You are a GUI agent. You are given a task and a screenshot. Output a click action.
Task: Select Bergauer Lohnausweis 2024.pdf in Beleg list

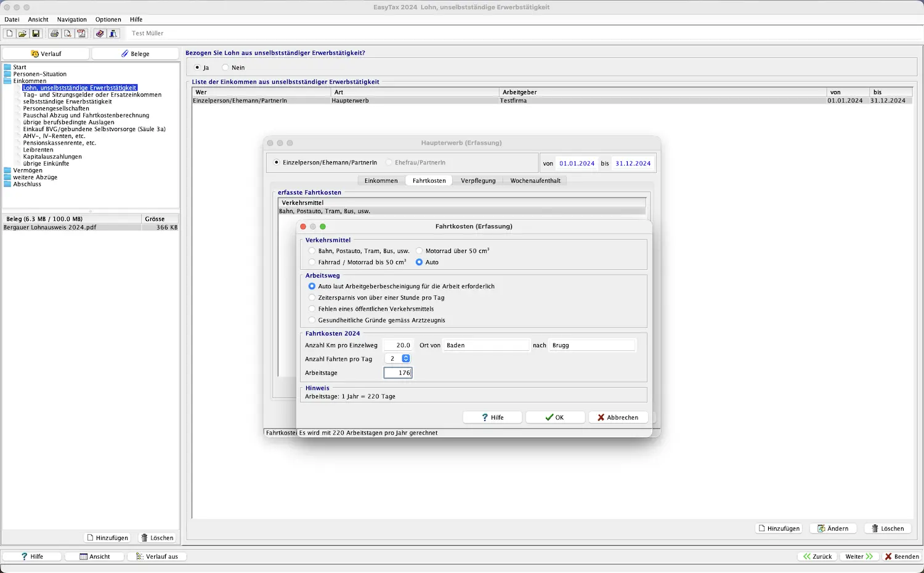click(x=51, y=228)
